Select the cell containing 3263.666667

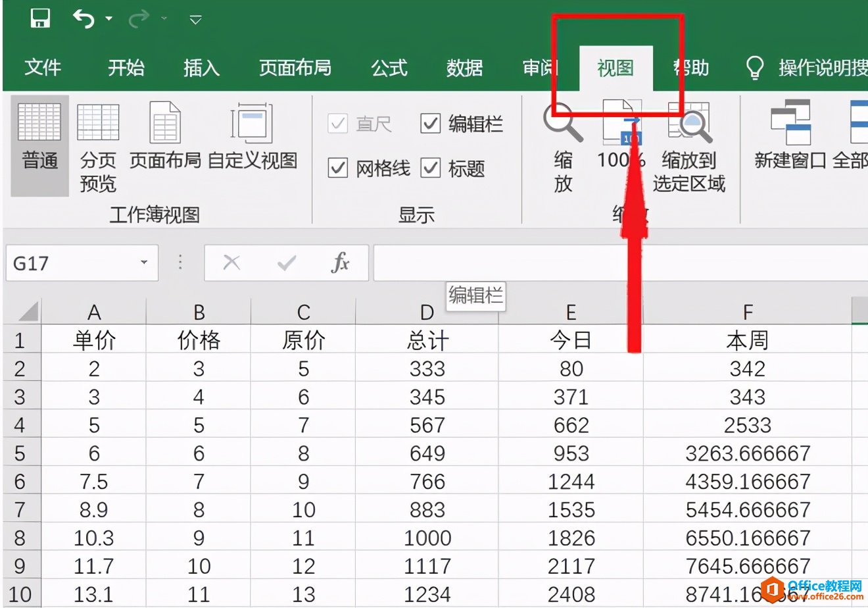click(x=748, y=453)
